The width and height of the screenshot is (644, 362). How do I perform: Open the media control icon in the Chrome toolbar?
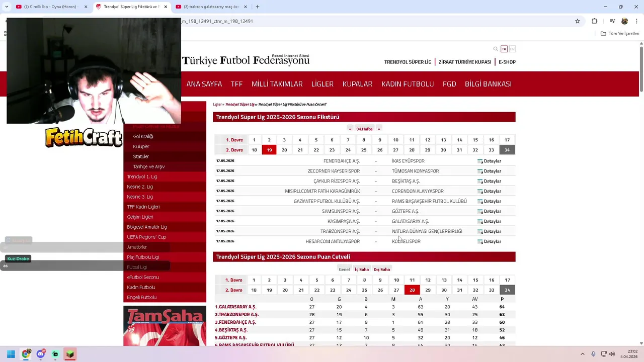coord(612,21)
